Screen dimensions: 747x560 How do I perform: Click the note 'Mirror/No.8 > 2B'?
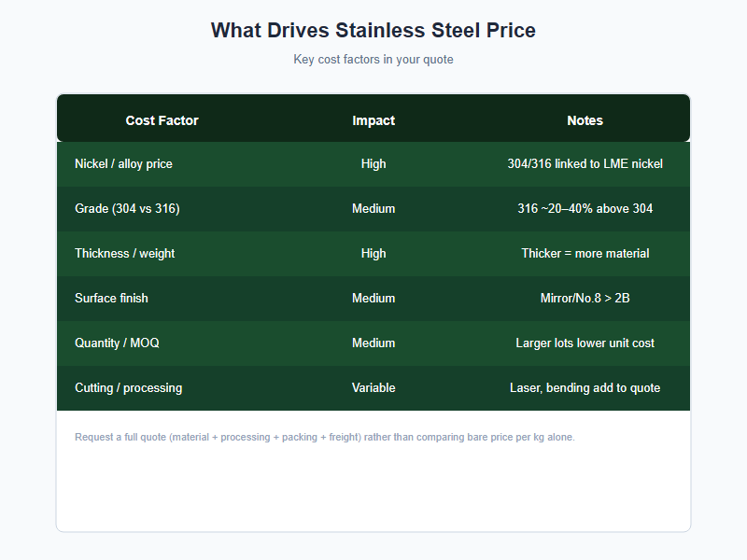click(x=585, y=298)
